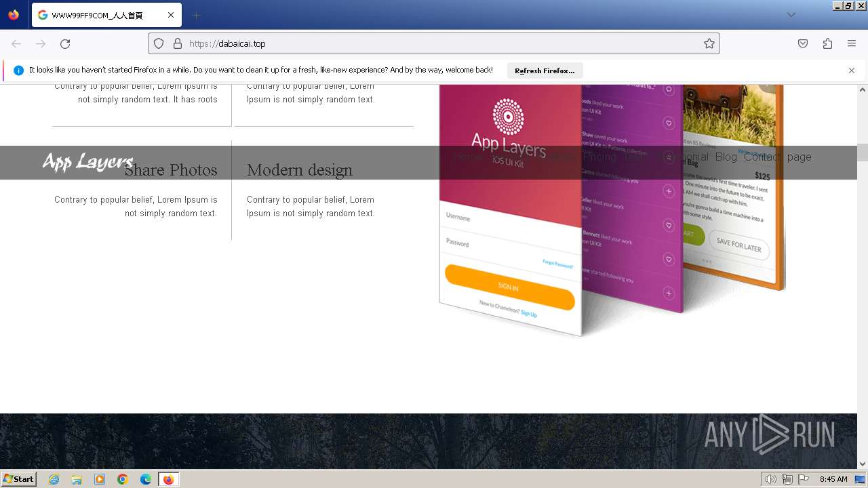Open Firefox application hamburger menu
This screenshot has height=488, width=868.
point(852,43)
